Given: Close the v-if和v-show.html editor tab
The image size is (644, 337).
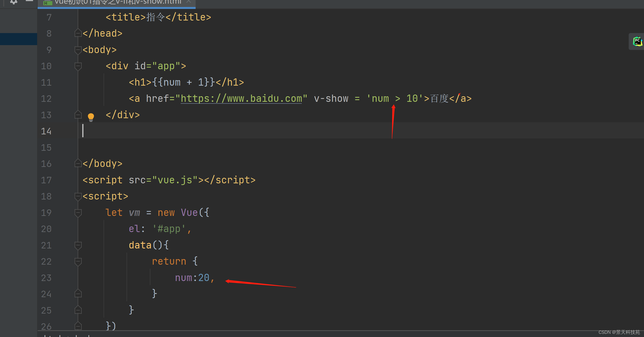Looking at the screenshot, I should [189, 1].
